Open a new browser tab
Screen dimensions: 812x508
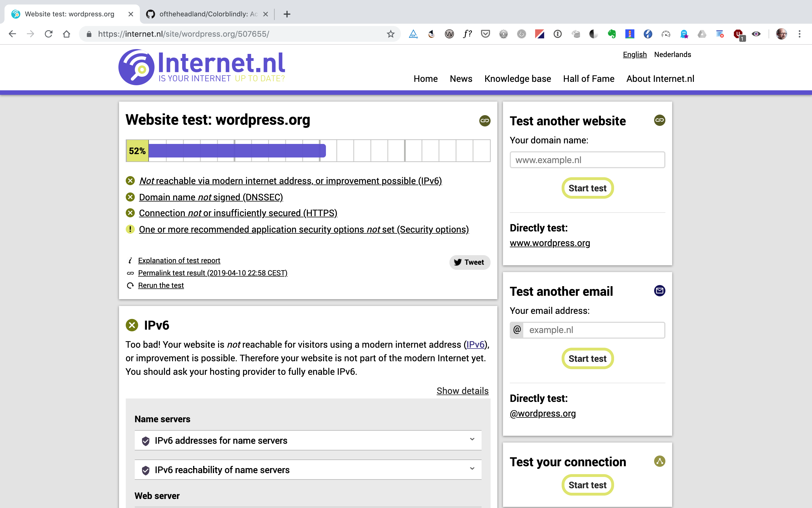pyautogui.click(x=287, y=14)
